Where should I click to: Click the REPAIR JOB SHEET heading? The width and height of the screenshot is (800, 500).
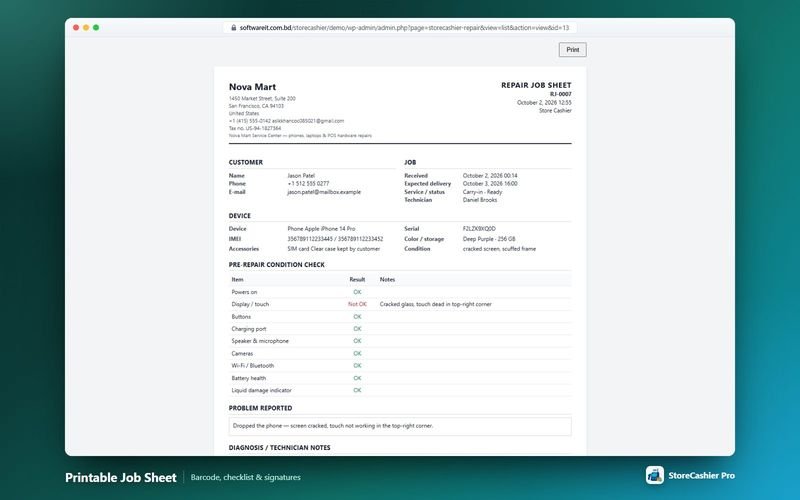pos(536,85)
